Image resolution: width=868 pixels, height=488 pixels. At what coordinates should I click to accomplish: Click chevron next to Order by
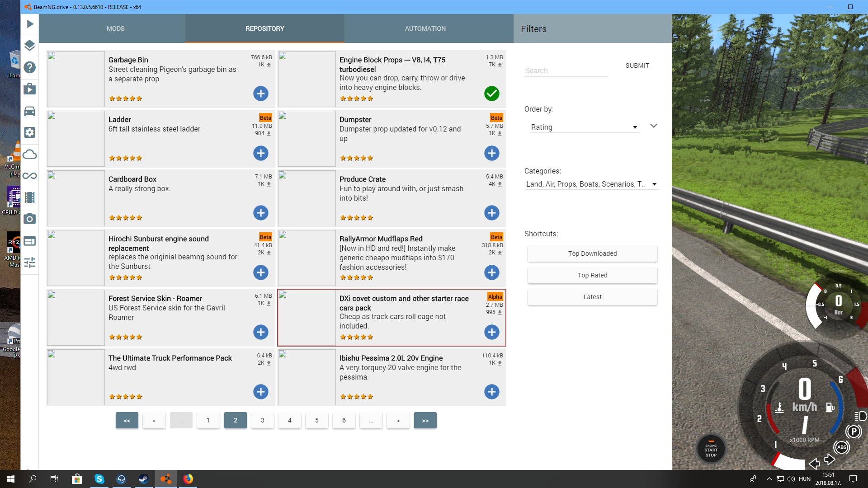653,126
